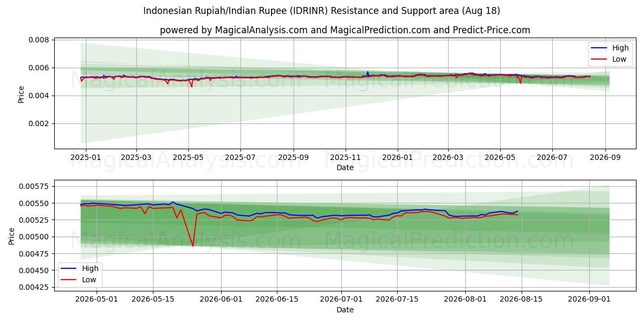
Task: Click the 2025-05 date tick label
Action: [188, 157]
